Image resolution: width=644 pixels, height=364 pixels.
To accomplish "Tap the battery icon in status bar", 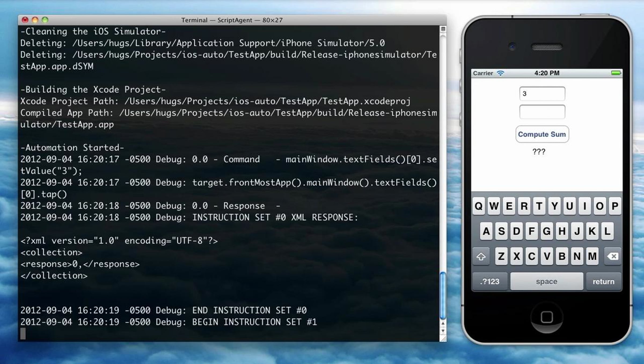I will (616, 73).
